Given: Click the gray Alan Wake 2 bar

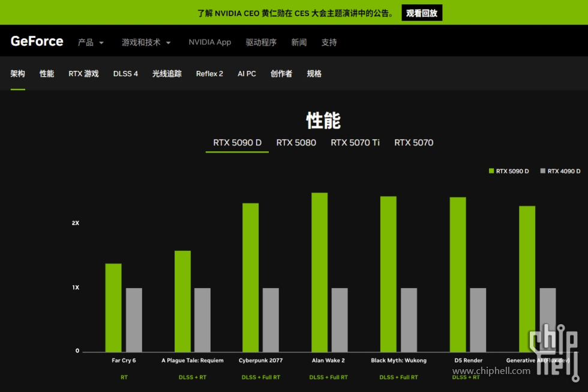Looking at the screenshot, I should tap(340, 320).
